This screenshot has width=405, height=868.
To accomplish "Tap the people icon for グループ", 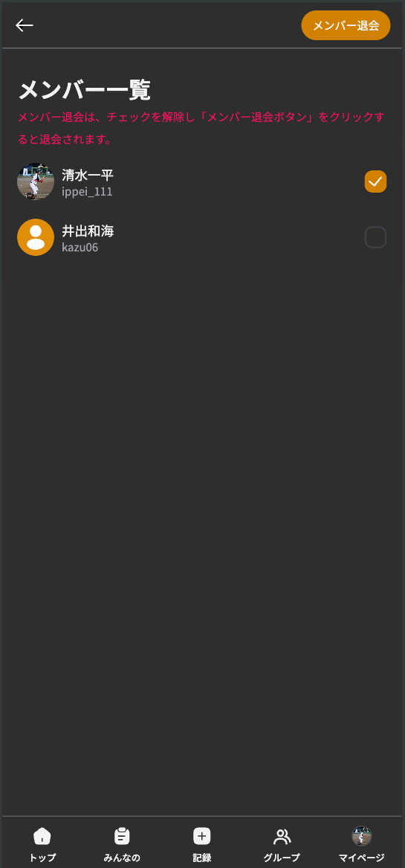I will [x=282, y=836].
